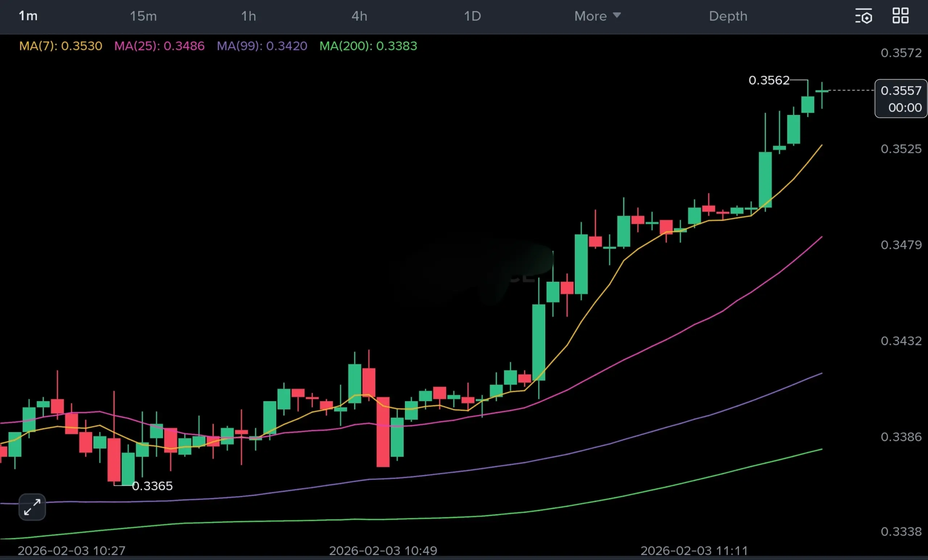This screenshot has width=928, height=560.
Task: Select the 1D timeframe tab
Action: coord(472,16)
